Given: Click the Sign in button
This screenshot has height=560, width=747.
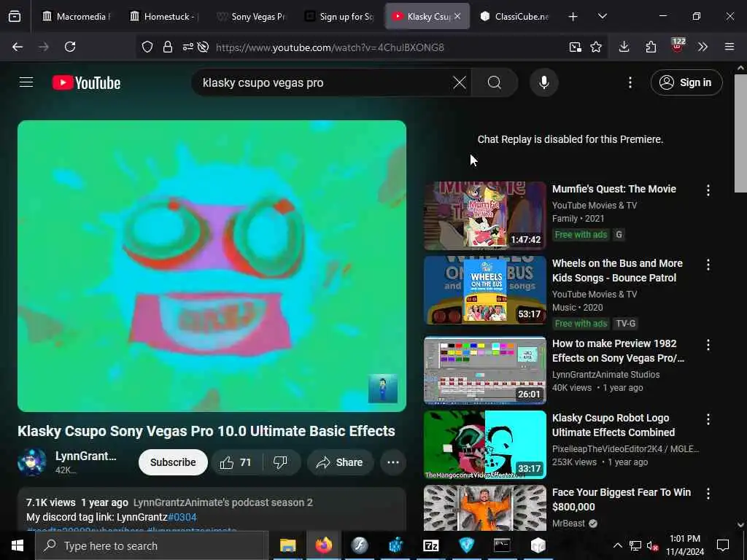Looking at the screenshot, I should pos(686,82).
